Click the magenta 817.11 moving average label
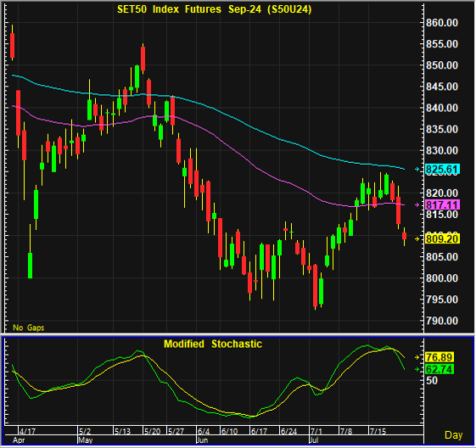 442,204
